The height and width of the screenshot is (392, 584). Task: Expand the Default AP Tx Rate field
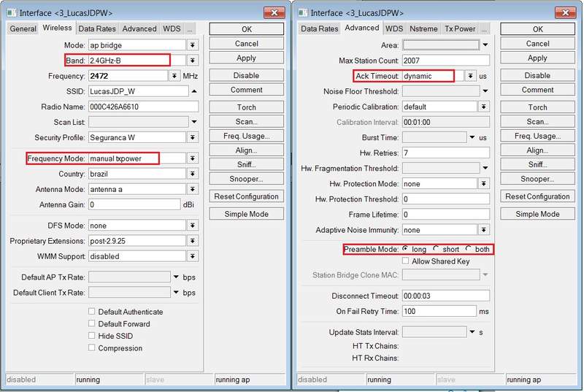176,277
